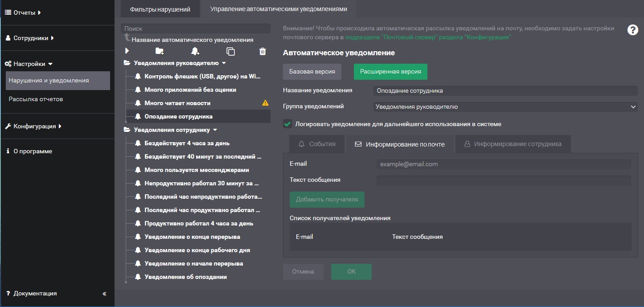Click the copy notification icon
Viewport: 644px width, 307px height.
(x=230, y=51)
